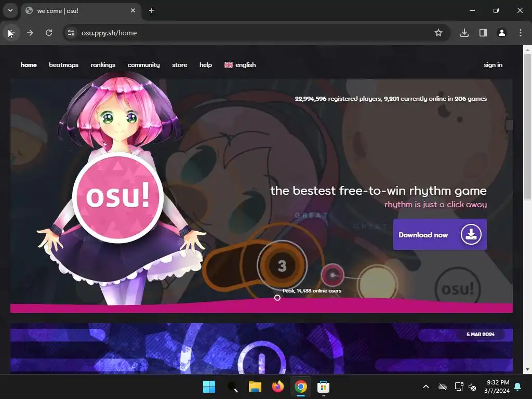Open Windows taskbar search icon
Image resolution: width=532 pixels, height=399 pixels.
[x=232, y=387]
